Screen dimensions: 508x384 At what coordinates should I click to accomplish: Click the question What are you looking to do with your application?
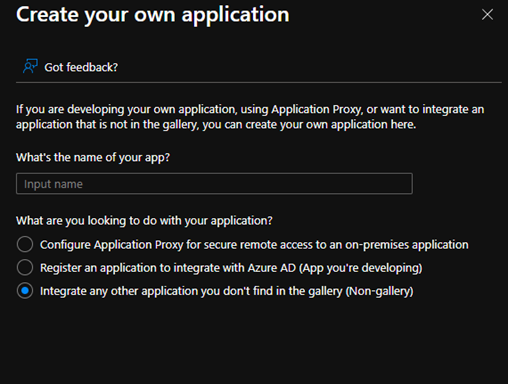(x=144, y=221)
